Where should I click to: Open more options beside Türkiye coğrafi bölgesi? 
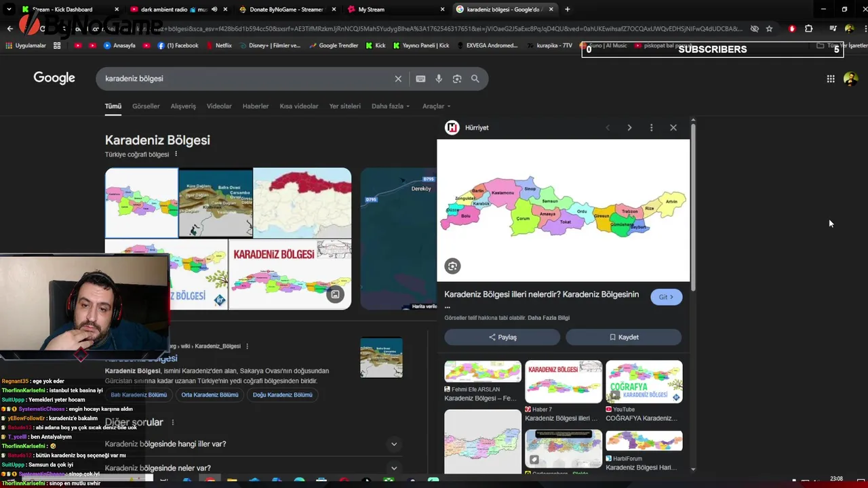tap(176, 154)
